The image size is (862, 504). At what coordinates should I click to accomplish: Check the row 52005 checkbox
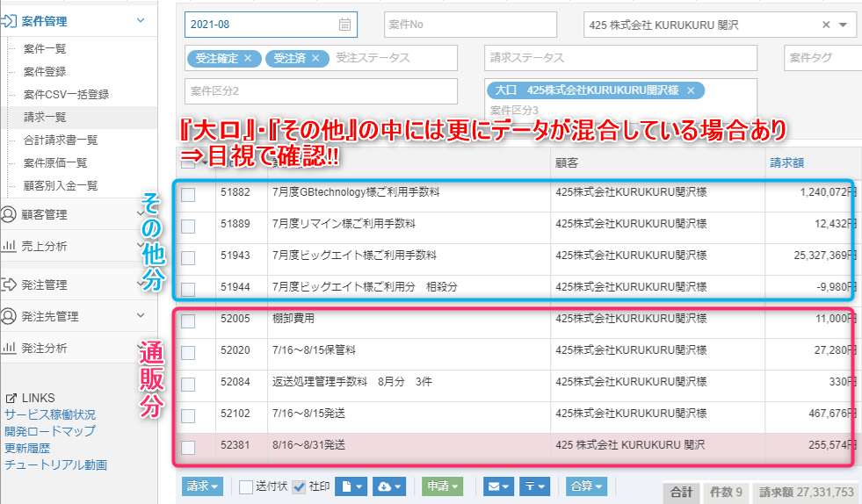pyautogui.click(x=188, y=321)
